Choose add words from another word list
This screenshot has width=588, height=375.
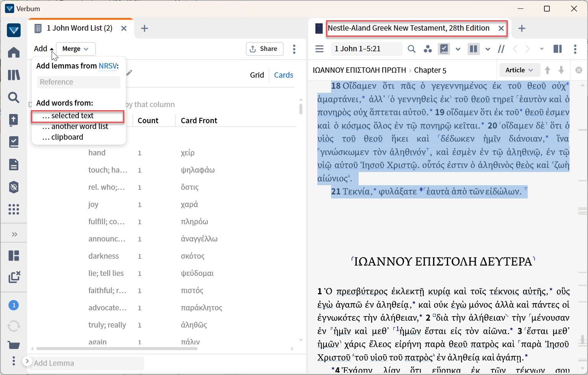click(75, 126)
